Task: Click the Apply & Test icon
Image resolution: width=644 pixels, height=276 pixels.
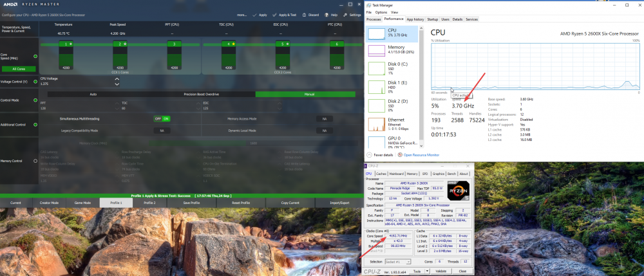Action: 274,15
